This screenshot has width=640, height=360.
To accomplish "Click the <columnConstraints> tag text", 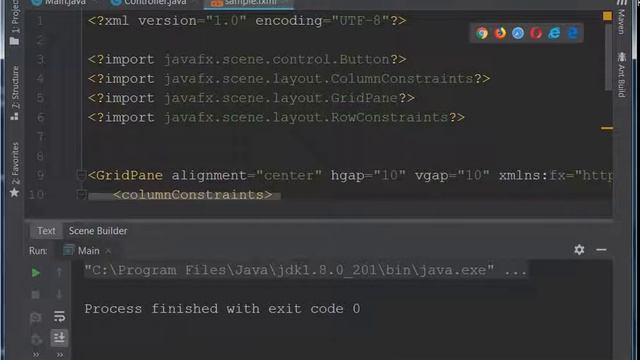I will 192,195.
